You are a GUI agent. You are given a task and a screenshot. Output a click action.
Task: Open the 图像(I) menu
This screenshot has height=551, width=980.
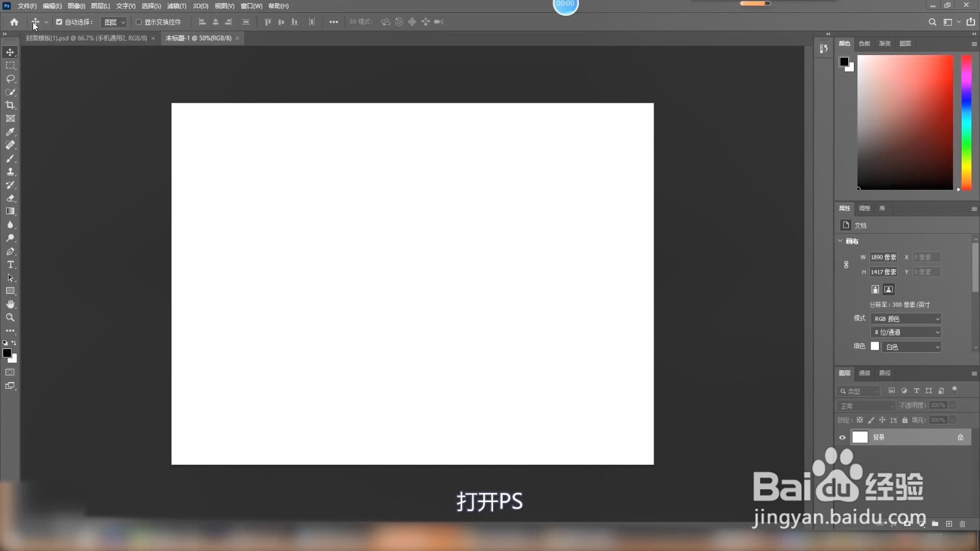(76, 6)
